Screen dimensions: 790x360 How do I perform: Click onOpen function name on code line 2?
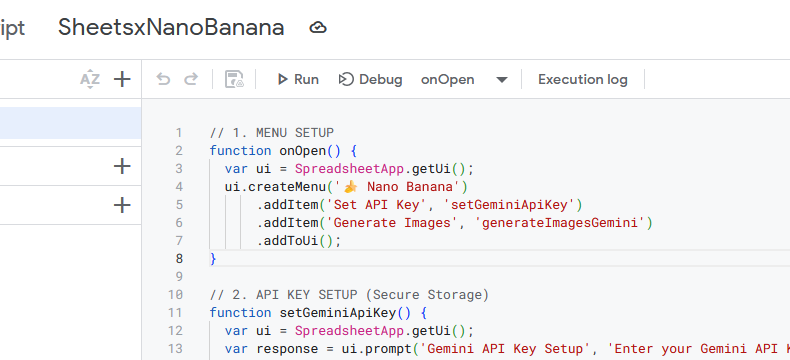click(x=303, y=151)
